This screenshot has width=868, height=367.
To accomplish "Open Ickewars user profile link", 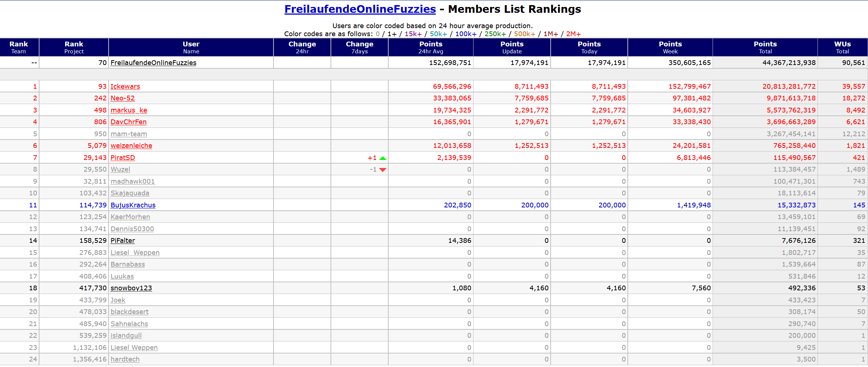I will (x=125, y=87).
